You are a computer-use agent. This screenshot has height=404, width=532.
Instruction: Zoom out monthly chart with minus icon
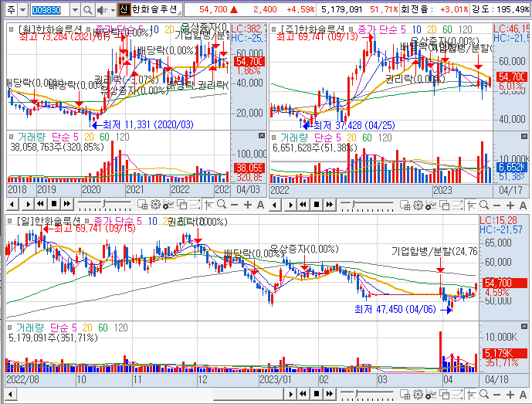pyautogui.click(x=234, y=205)
